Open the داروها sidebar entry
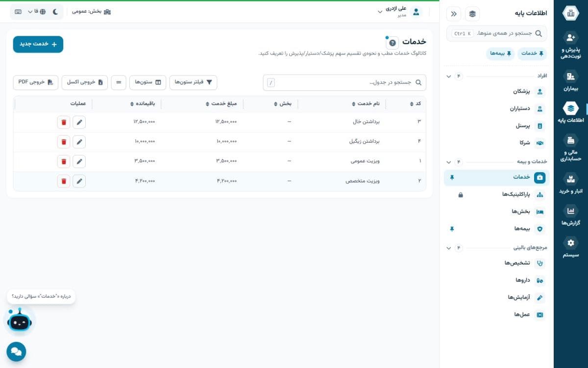Screen dimensions: 588x368 tap(496, 280)
